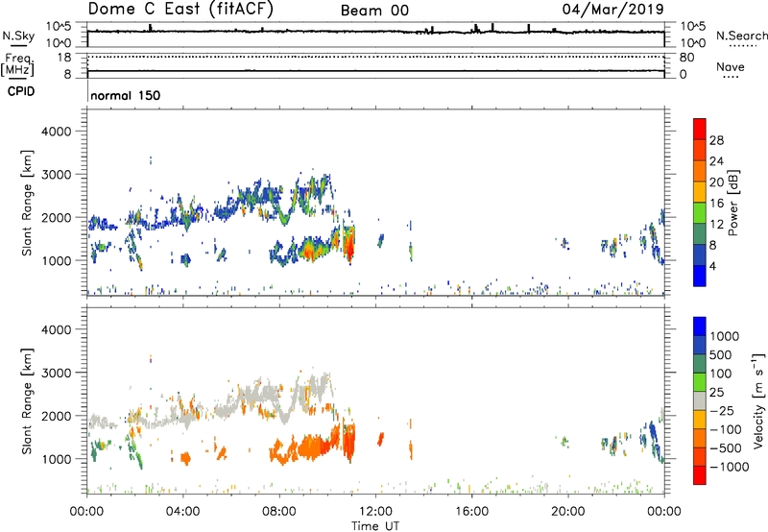768x532 pixels.
Task: Select the "Beam 00" heading text
Action: 374,11
